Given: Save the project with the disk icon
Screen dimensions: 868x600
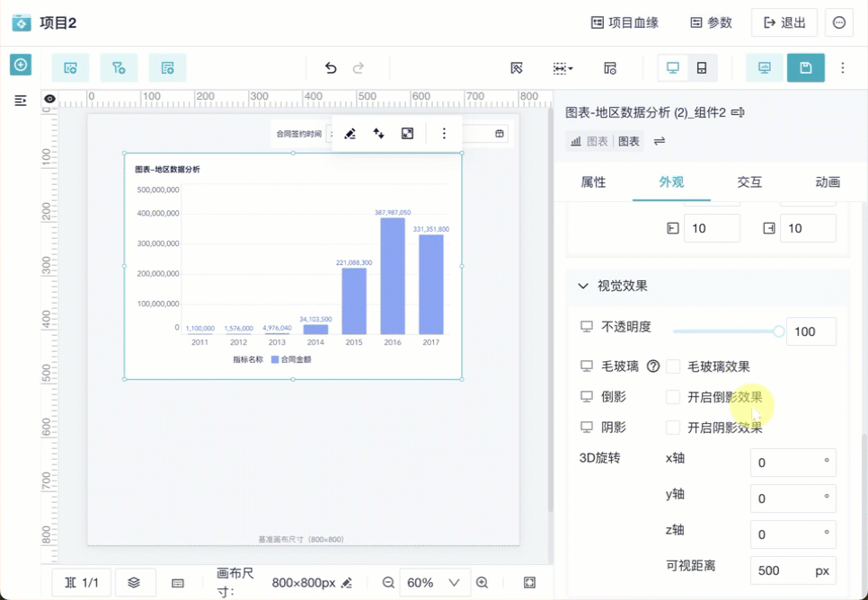Looking at the screenshot, I should click(x=805, y=67).
